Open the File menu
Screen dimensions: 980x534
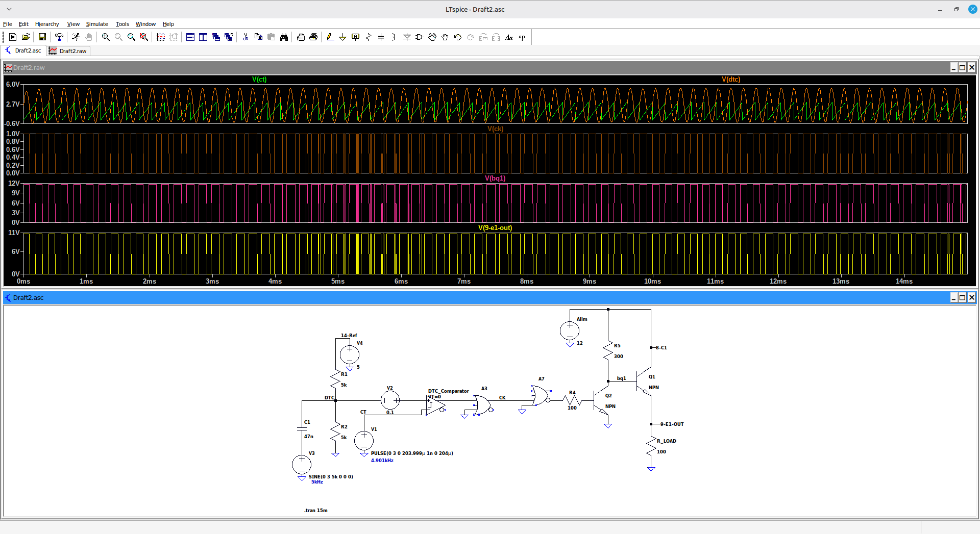click(8, 24)
